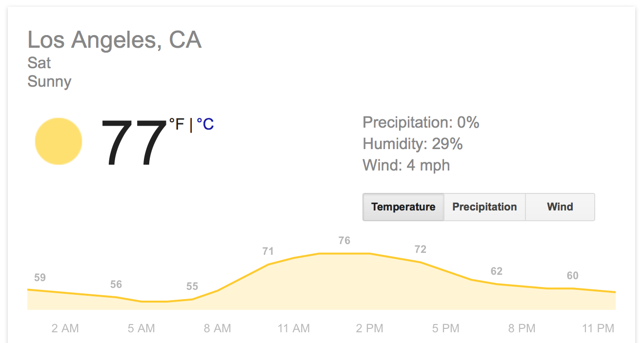Switch to the Precipitation tab
This screenshot has width=644, height=343.
484,207
